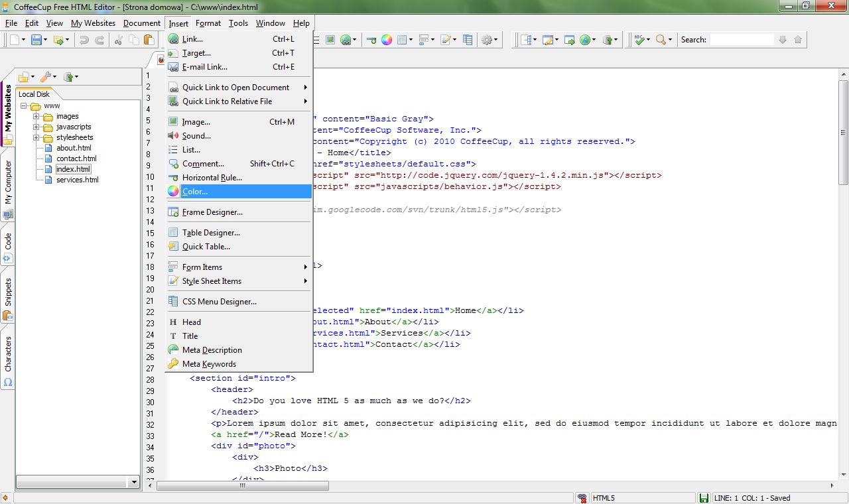Click the Paste clipboard toolbar icon
Viewport: 849px width, 504px height.
[151, 40]
